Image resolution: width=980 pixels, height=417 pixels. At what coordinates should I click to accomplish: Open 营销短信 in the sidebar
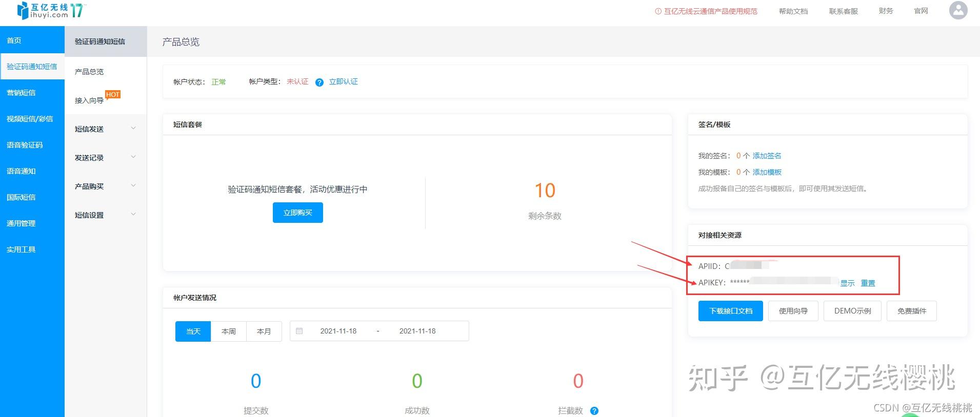21,93
